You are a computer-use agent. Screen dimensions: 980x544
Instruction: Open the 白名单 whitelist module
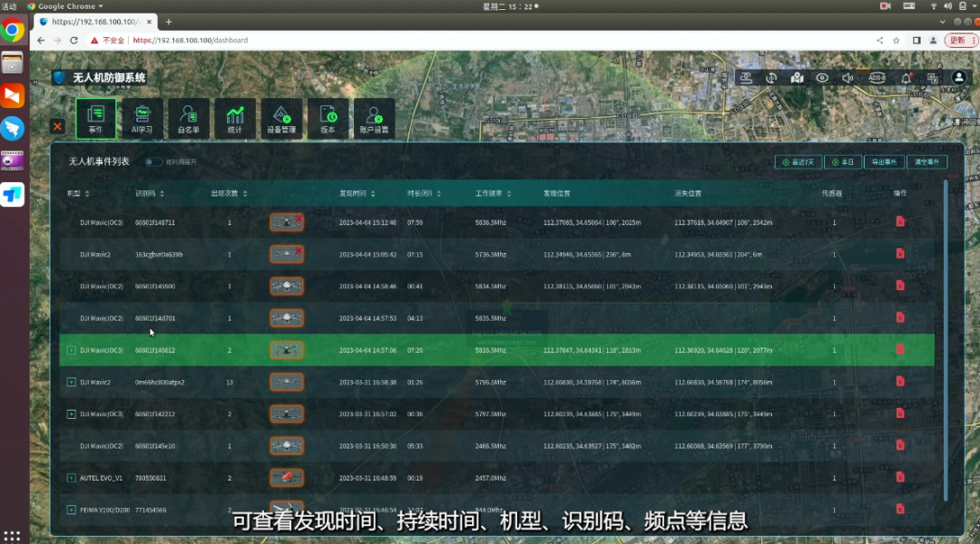coord(189,118)
